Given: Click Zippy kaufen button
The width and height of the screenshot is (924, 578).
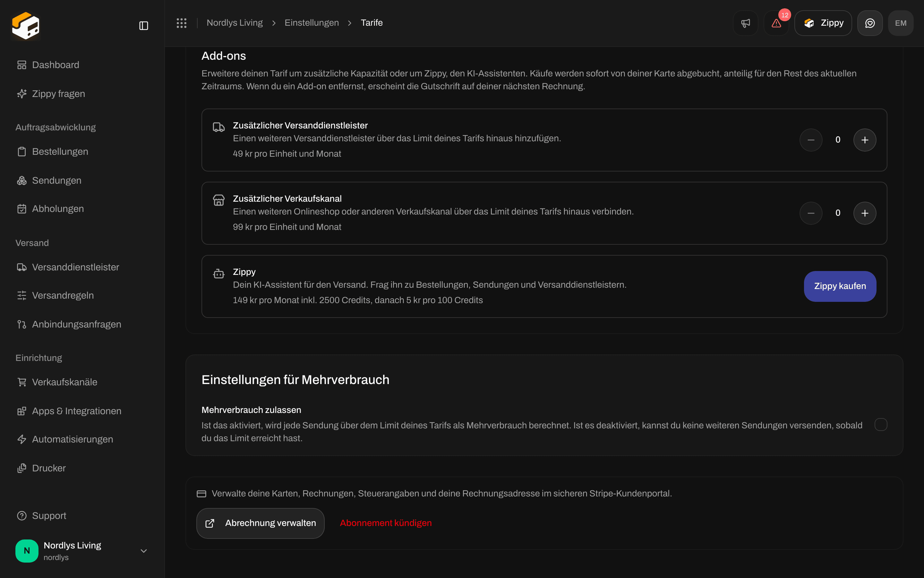Looking at the screenshot, I should coord(840,286).
